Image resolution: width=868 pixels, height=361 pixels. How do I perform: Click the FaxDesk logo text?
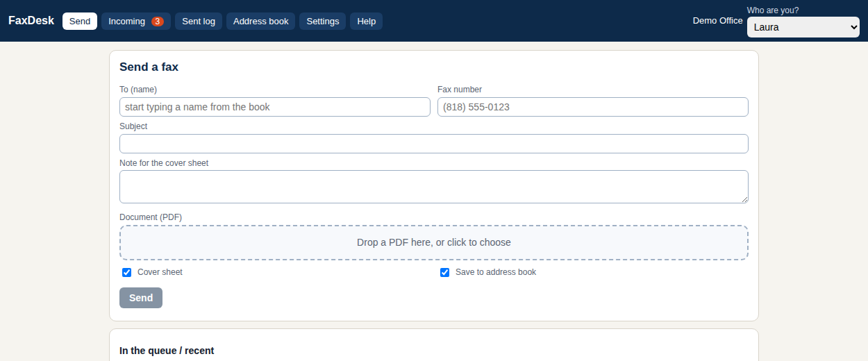[x=31, y=21]
